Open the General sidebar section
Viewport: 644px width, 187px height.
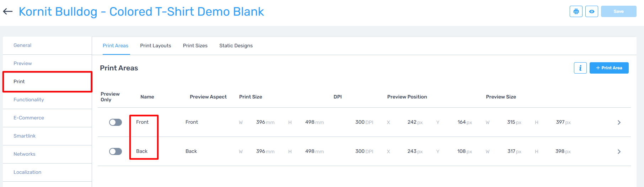click(22, 45)
